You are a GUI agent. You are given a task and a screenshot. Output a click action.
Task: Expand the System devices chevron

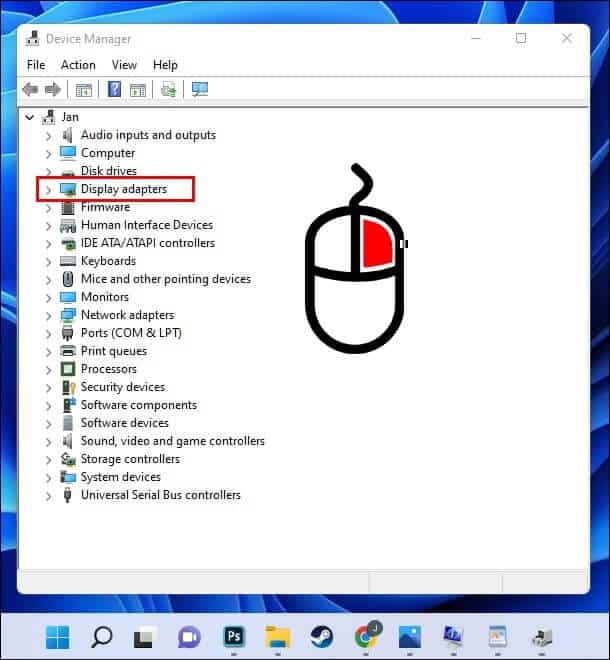48,477
